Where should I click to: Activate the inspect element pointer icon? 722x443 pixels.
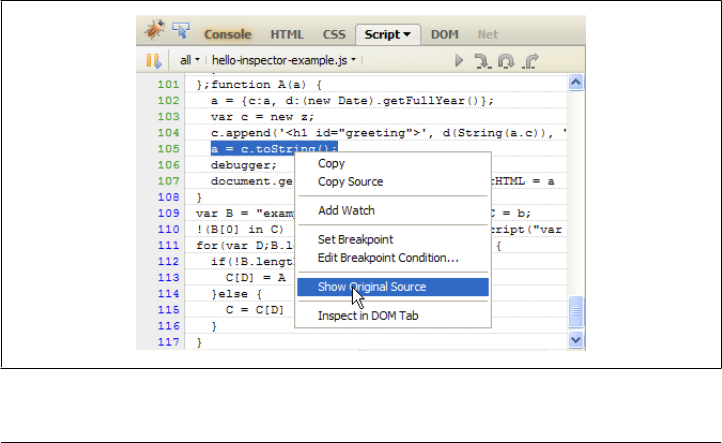(x=180, y=30)
